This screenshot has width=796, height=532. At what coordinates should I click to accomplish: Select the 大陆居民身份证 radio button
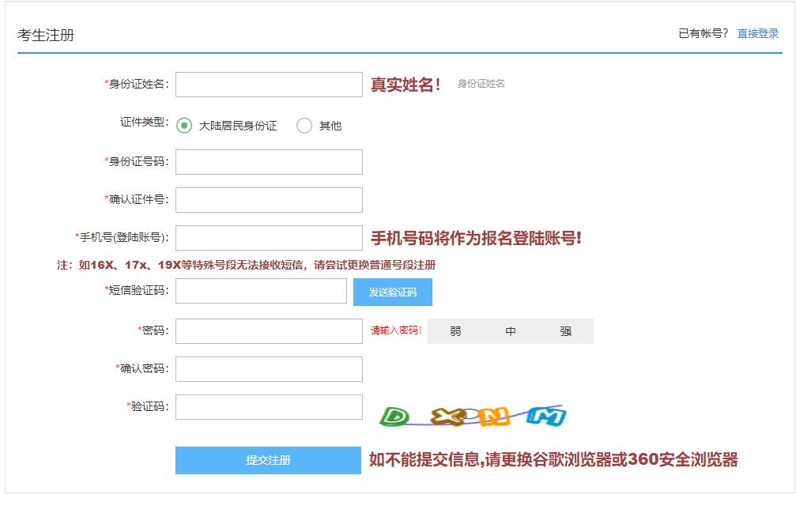183,125
